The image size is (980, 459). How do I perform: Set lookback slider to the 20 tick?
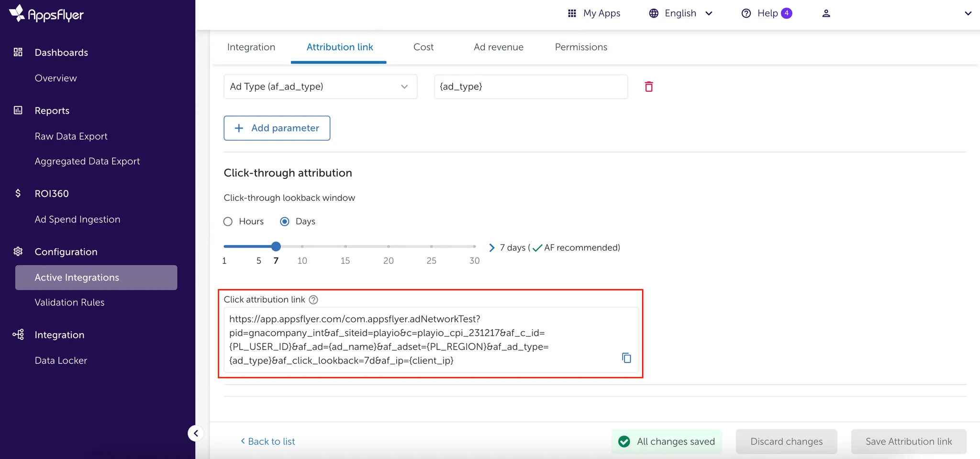tap(389, 246)
